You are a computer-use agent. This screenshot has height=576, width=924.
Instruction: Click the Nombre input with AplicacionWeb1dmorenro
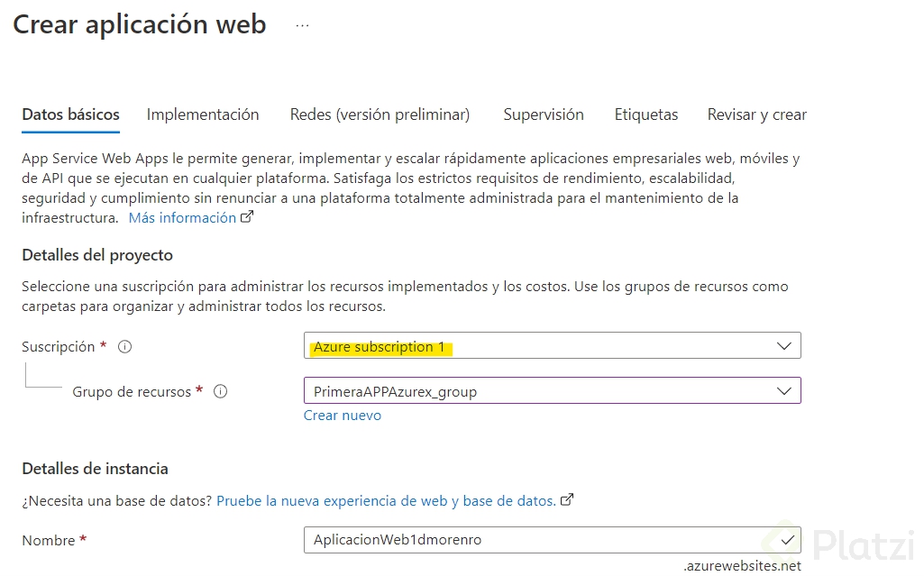[553, 540]
